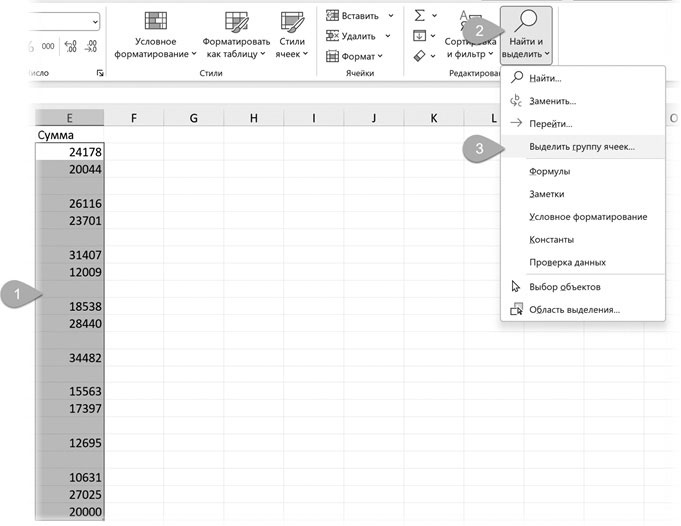
Task: Select 'Заменить...' from the menu
Action: click(x=552, y=101)
